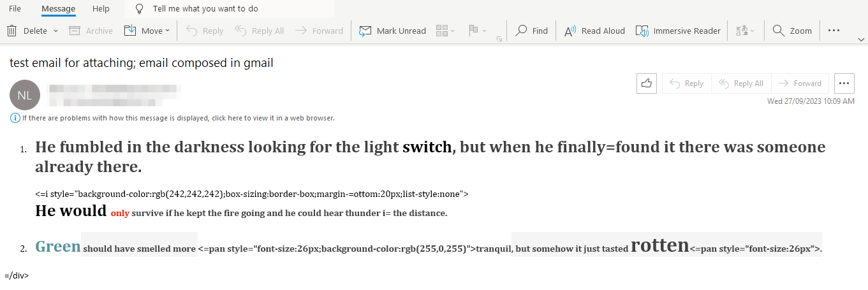Like the message with thumbs-up icon
The height and width of the screenshot is (290, 868).
(647, 83)
